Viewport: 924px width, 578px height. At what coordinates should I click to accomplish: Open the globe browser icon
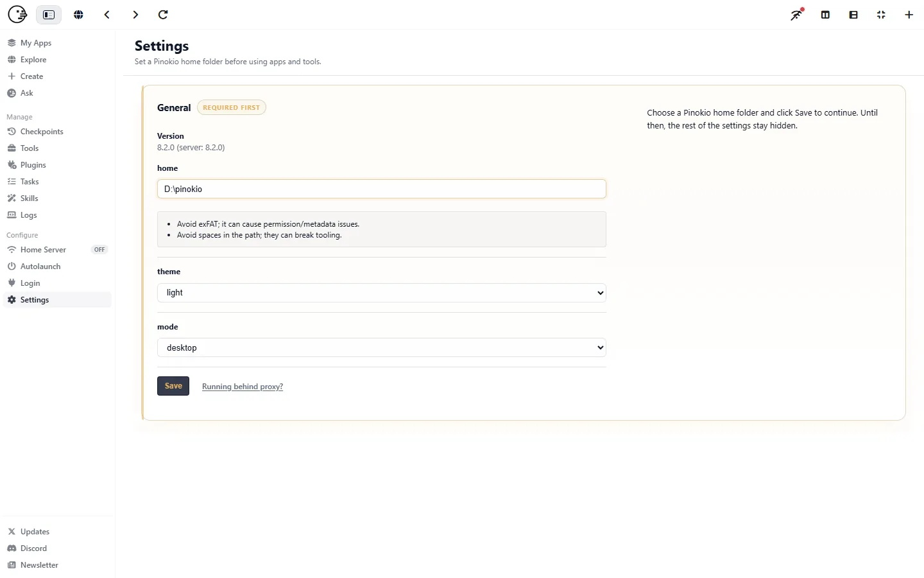79,15
